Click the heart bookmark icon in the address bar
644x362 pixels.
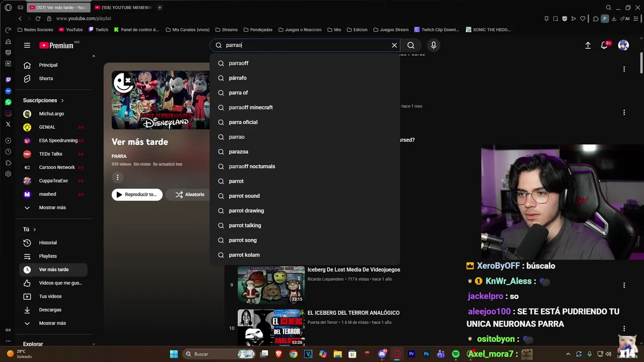(583, 19)
